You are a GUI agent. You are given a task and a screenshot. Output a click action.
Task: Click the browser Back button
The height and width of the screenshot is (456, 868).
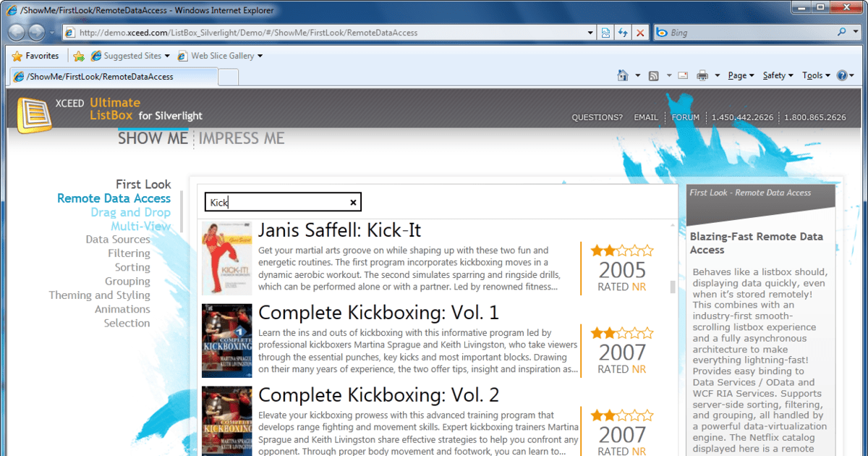point(17,32)
